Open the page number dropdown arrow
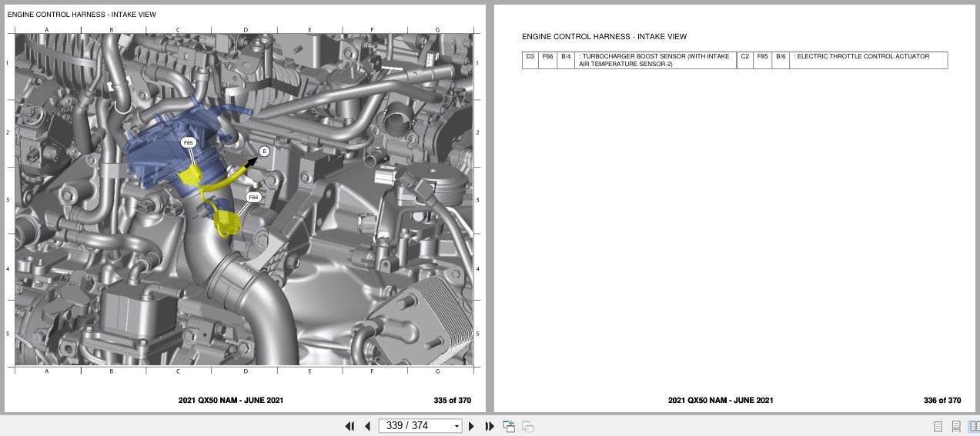The image size is (980, 436). [x=457, y=426]
